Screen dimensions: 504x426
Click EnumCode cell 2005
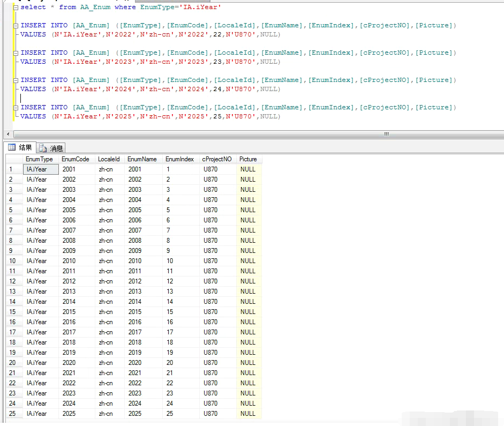pos(77,210)
